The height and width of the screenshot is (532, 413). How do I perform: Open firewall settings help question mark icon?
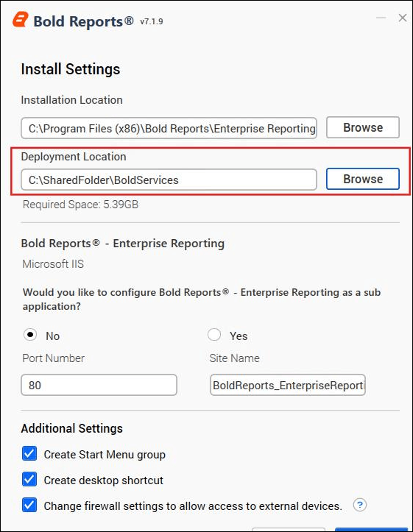click(x=360, y=505)
